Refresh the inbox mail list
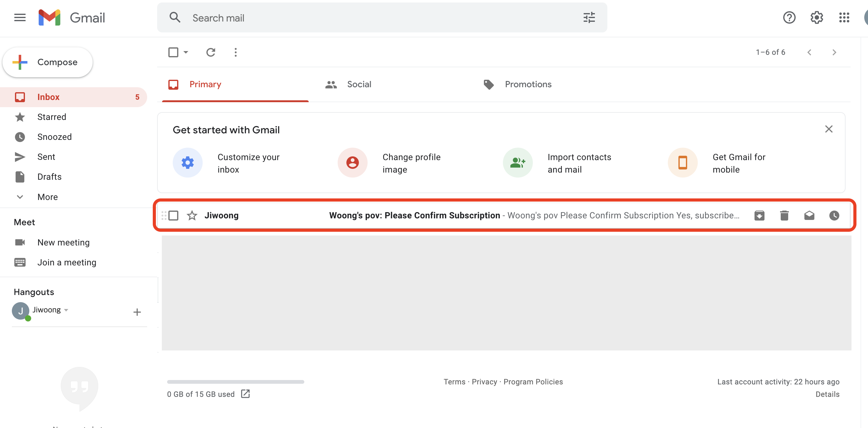This screenshot has width=868, height=428. click(x=210, y=52)
